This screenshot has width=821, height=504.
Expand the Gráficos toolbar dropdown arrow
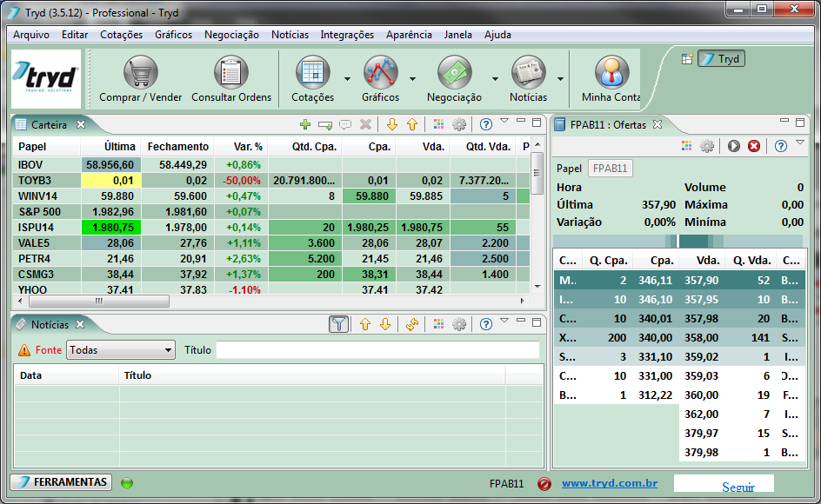pyautogui.click(x=412, y=79)
